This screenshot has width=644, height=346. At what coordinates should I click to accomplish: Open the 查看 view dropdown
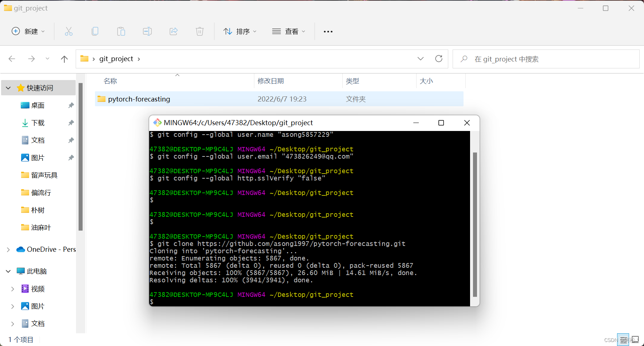pyautogui.click(x=289, y=31)
